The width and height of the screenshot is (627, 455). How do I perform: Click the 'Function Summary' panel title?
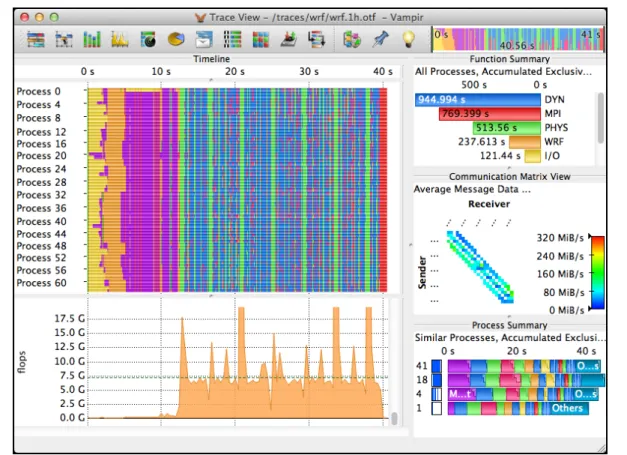point(509,59)
